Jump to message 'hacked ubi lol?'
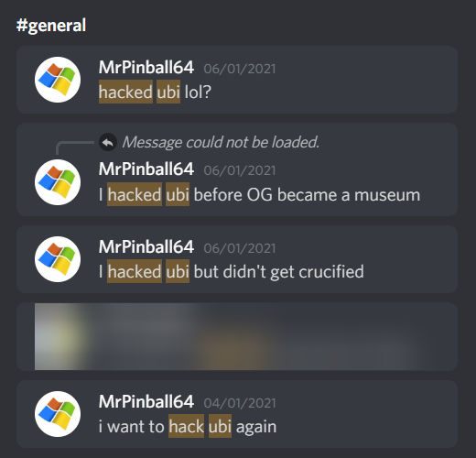The image size is (476, 458). pos(237,80)
